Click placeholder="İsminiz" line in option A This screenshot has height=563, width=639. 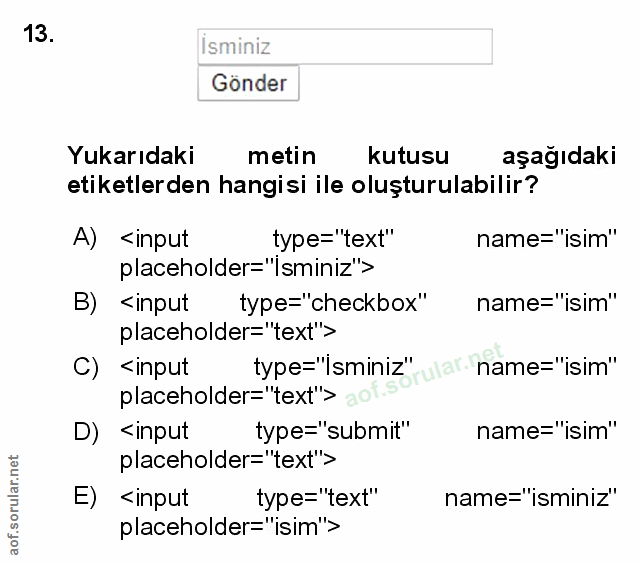247,267
